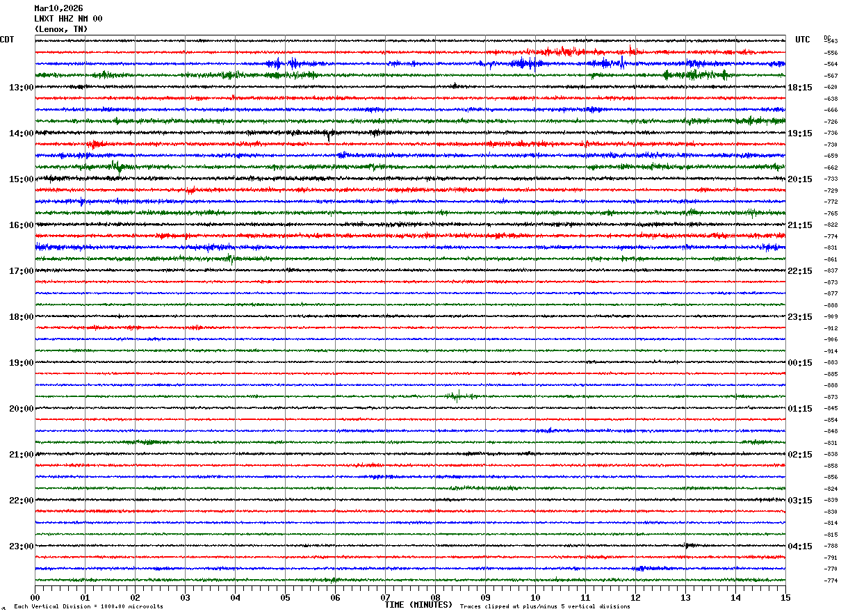Click the DC offset value "-877"

[x=831, y=293]
